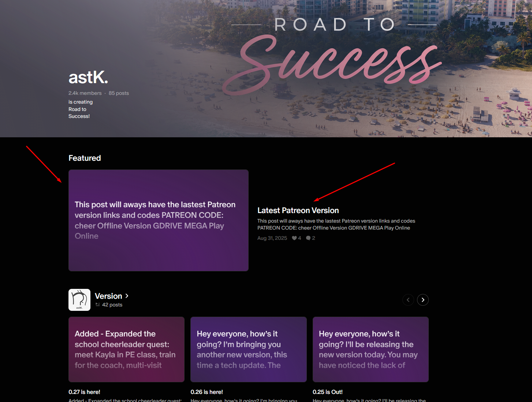
Task: Open the Latest Patreon Version post title
Action: coord(298,211)
